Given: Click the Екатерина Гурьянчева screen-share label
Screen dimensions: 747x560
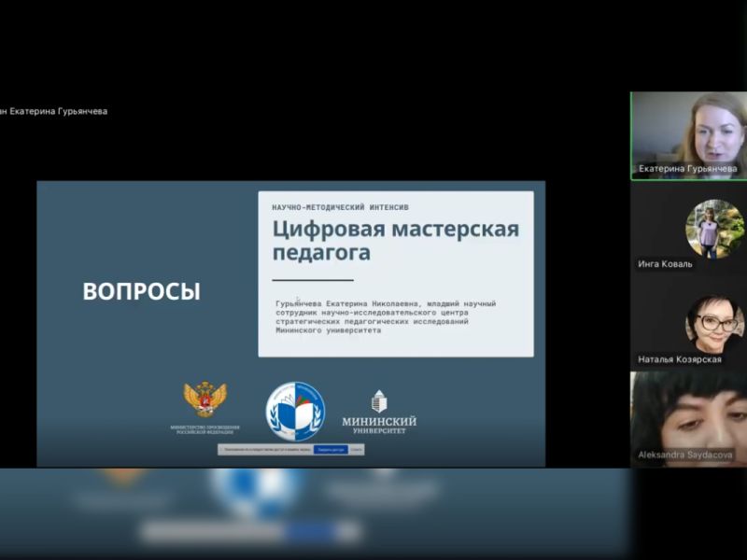Looking at the screenshot, I should (x=53, y=111).
